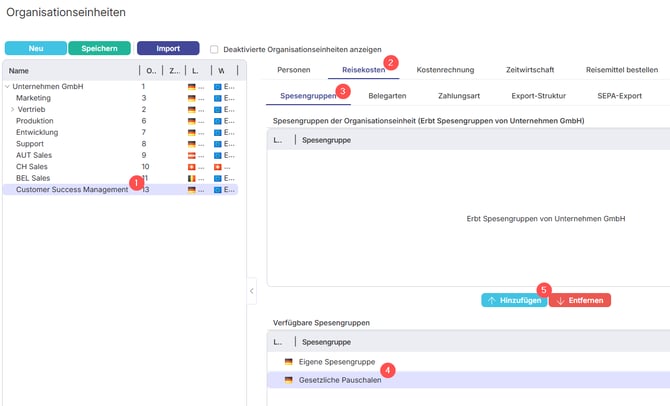Open the Kostenrechnung tab
Screen dimensions: 670x406
(444, 70)
